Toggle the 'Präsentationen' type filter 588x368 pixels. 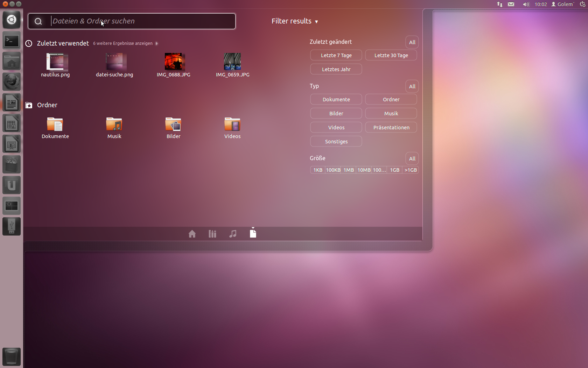pos(391,127)
